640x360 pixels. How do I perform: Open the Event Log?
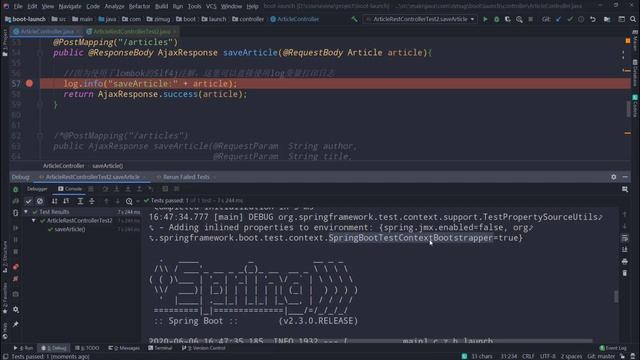(x=613, y=348)
